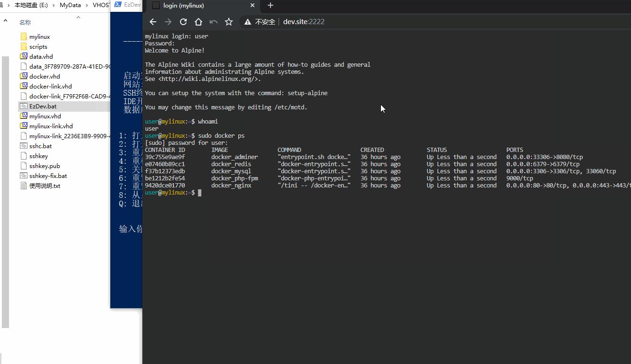Click the docker_adminer image name

coord(234,157)
